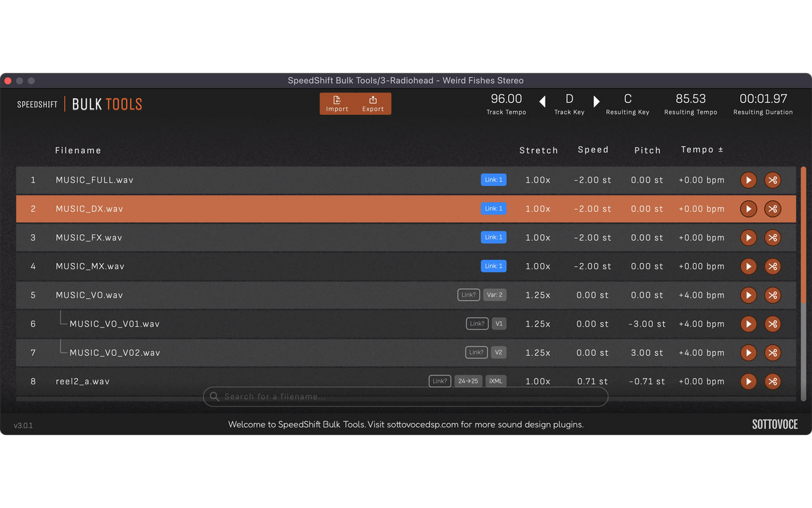Select the MUSIC_VO_V01.wav child row
Viewport: 812px width, 508px height.
coord(406,324)
